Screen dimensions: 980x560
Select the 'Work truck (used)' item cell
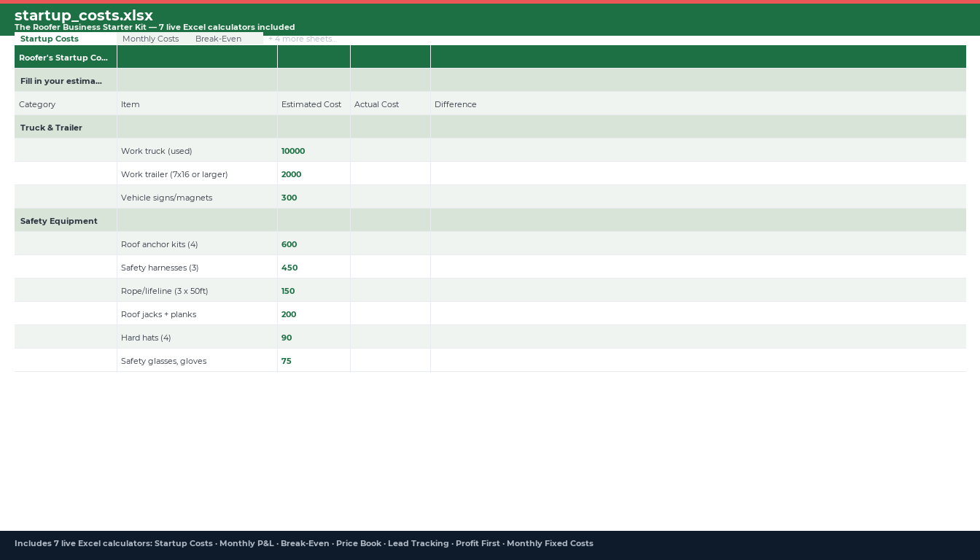197,150
